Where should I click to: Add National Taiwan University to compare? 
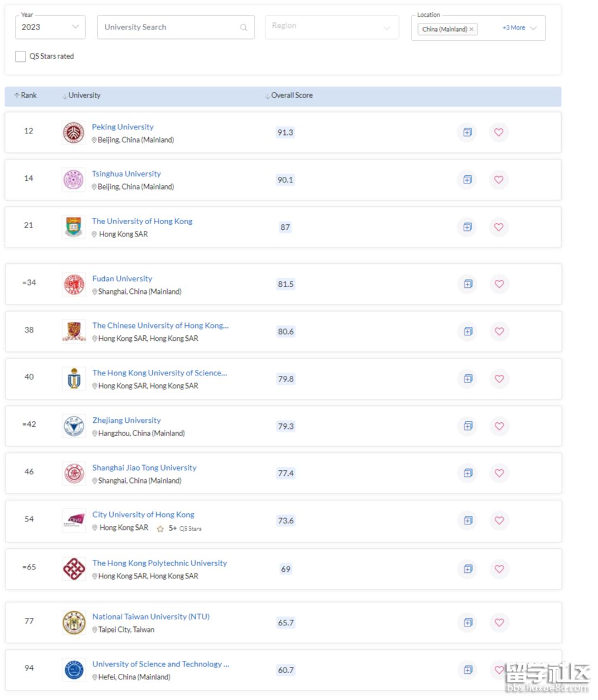tap(468, 622)
